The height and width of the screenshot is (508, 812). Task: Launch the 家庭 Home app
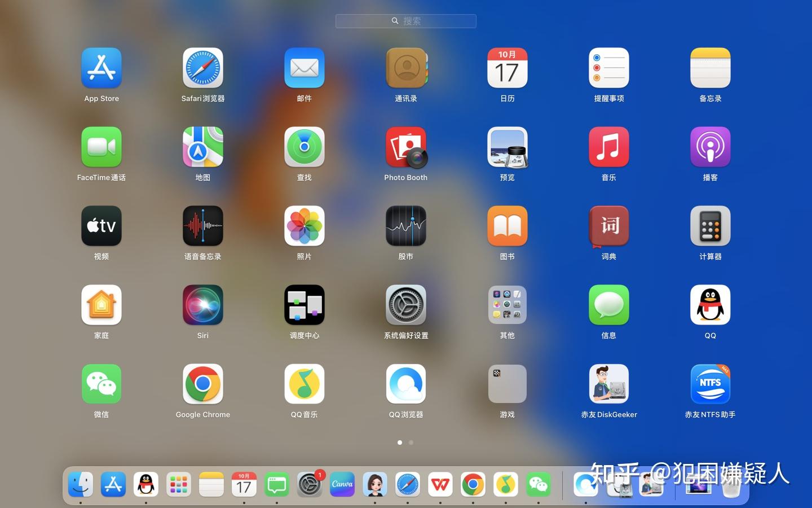point(101,305)
